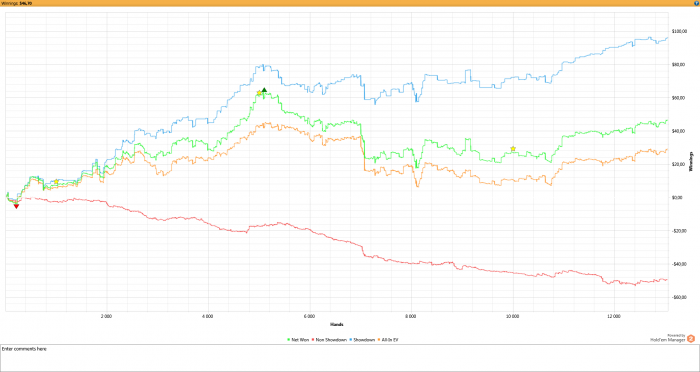Click the help icon in orange header
The width and height of the screenshot is (700, 372).
pyautogui.click(x=697, y=3)
